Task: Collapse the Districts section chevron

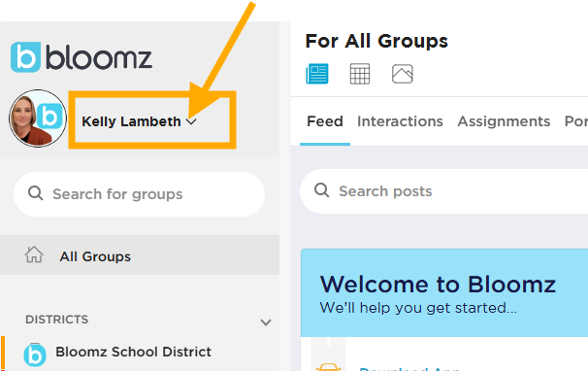Action: click(x=266, y=322)
